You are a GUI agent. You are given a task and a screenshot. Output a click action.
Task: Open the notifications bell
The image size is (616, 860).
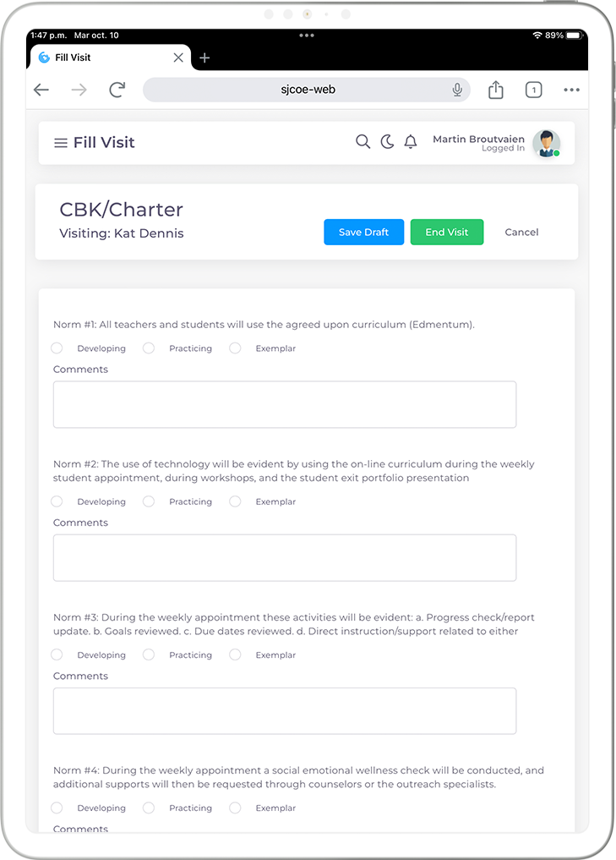point(411,142)
